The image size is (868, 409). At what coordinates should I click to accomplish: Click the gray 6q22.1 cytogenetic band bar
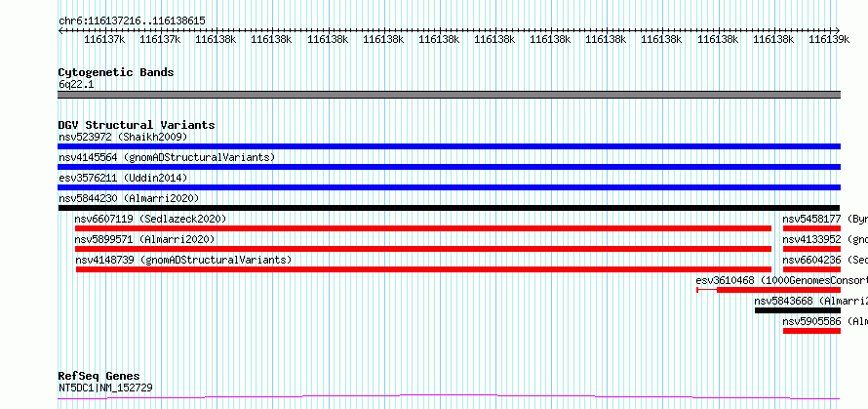point(449,95)
